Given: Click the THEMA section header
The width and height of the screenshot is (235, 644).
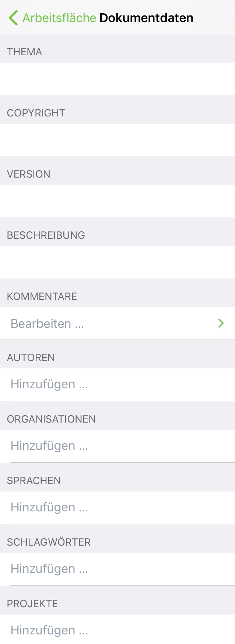Looking at the screenshot, I should pyautogui.click(x=25, y=52).
